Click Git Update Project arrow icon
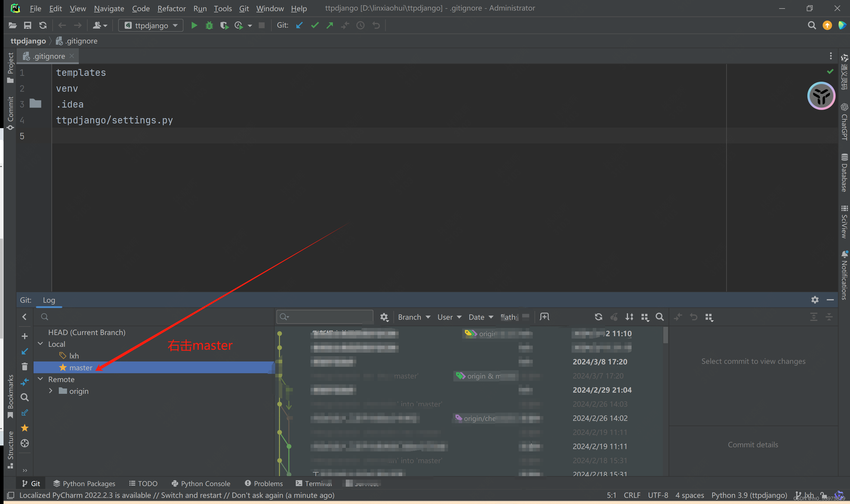This screenshot has width=850, height=504. click(x=299, y=26)
